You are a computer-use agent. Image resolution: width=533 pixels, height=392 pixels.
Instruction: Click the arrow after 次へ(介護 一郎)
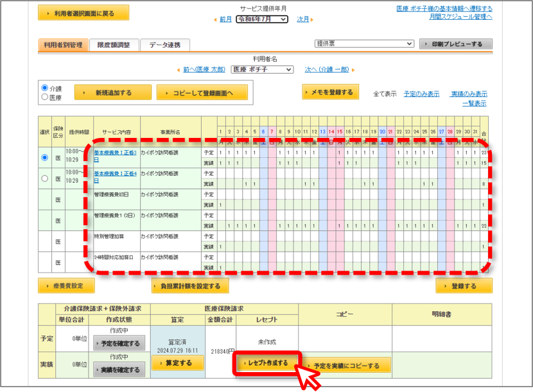point(353,70)
